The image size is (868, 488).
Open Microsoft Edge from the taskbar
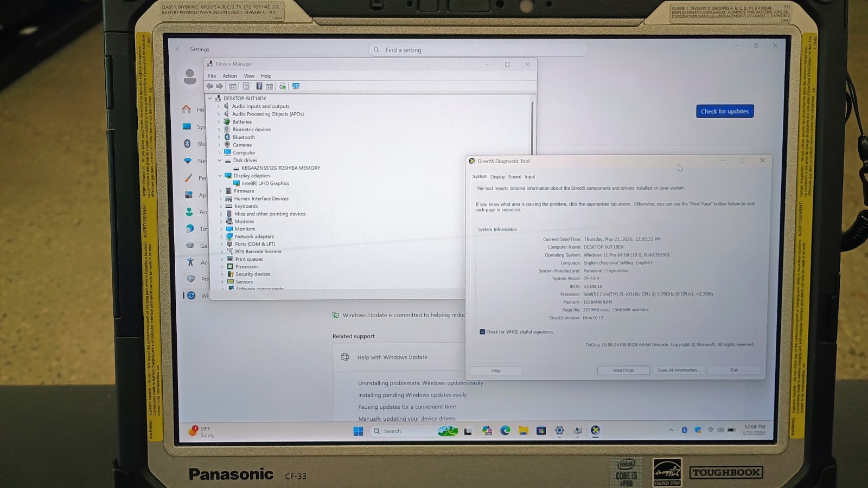(x=505, y=431)
